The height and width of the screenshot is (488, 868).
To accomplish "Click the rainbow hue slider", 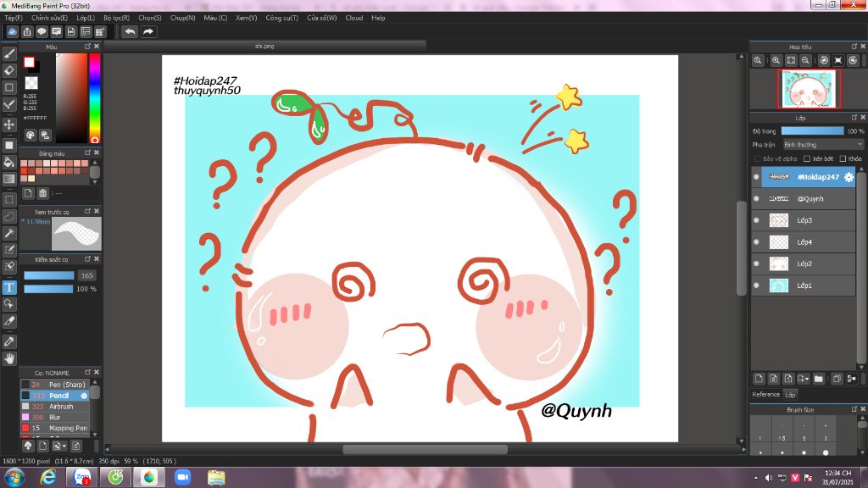I will pyautogui.click(x=95, y=98).
